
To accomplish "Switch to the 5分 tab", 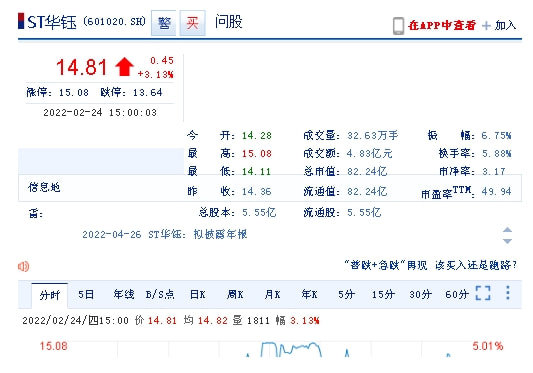I will click(x=346, y=294).
